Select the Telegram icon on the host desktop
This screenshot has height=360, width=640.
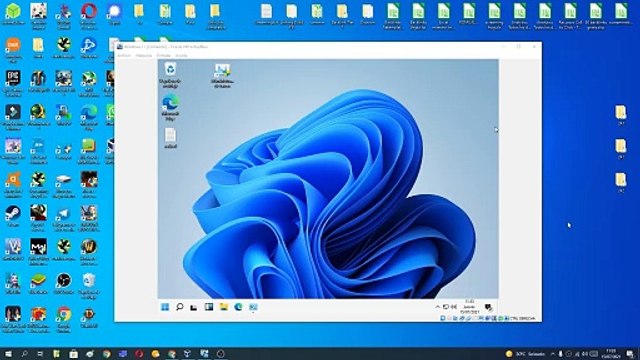coord(64,218)
